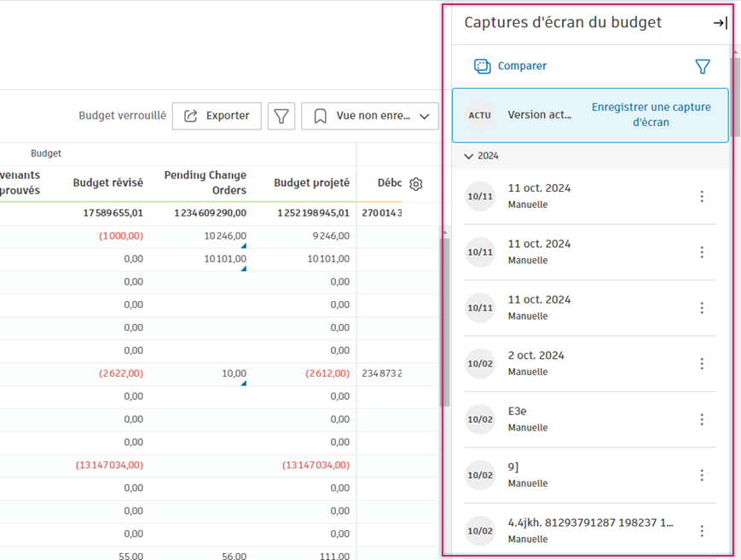Open the column settings gear in the budget table
Viewport: 741px width, 560px height.
[x=415, y=183]
